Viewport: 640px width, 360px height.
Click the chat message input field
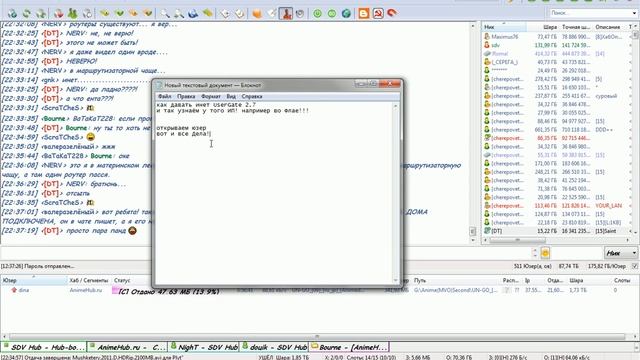265,253
